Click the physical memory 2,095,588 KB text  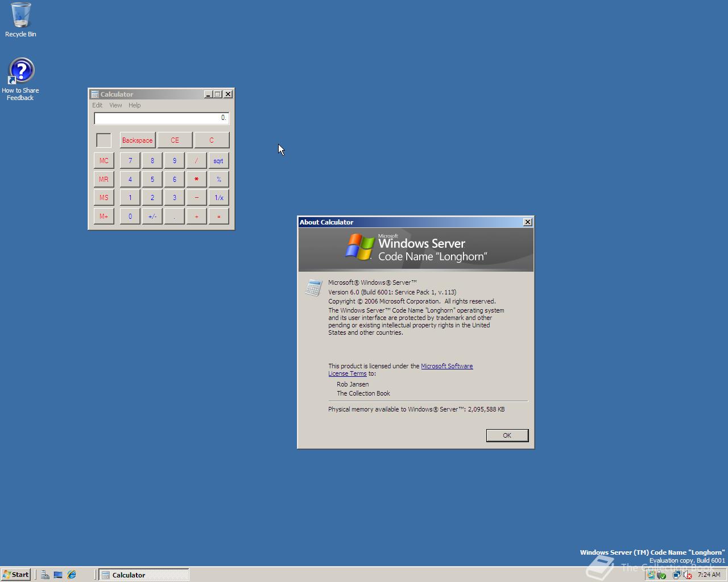click(416, 409)
